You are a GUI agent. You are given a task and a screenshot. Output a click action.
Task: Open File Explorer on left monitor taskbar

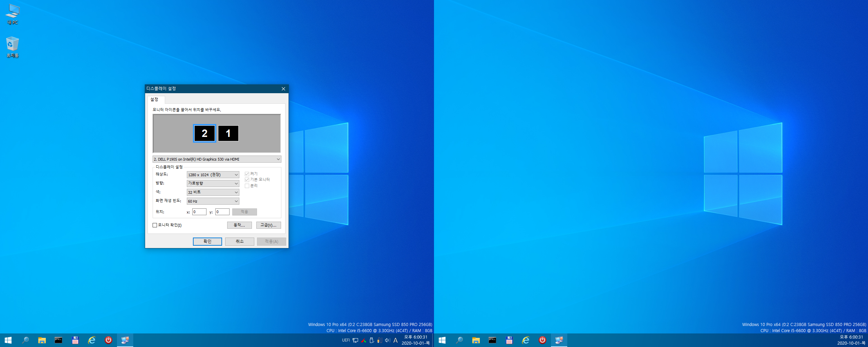[x=42, y=340]
